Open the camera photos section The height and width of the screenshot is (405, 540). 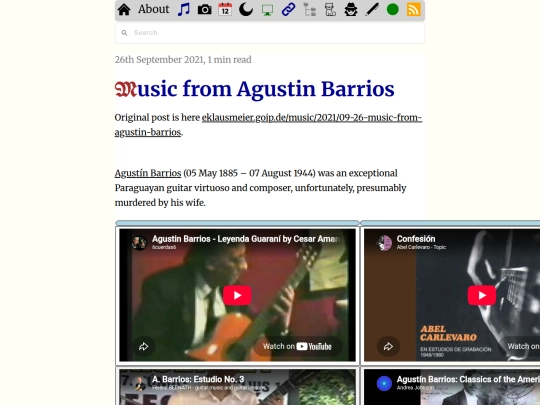[x=205, y=10]
